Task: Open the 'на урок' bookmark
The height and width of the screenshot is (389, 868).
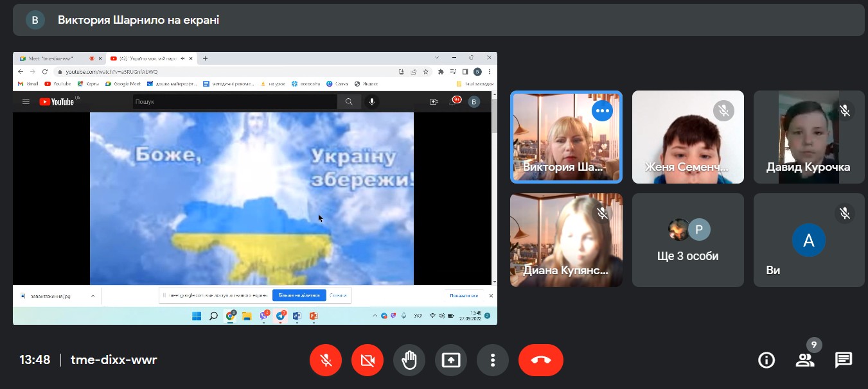Action: [274, 83]
